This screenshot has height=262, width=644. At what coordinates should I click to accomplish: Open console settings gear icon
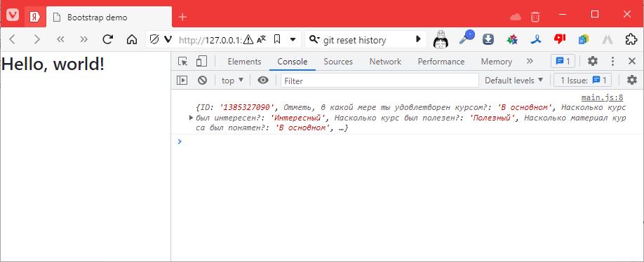coord(631,81)
